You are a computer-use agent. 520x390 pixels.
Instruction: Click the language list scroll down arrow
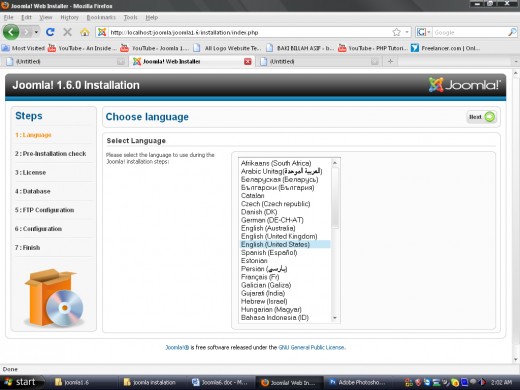[x=335, y=318]
